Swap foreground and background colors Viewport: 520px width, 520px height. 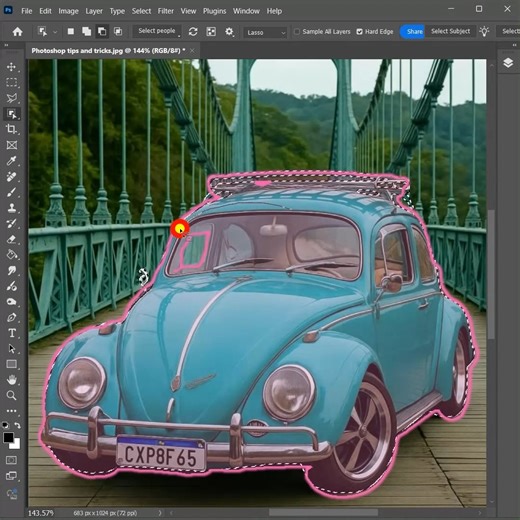(x=18, y=425)
